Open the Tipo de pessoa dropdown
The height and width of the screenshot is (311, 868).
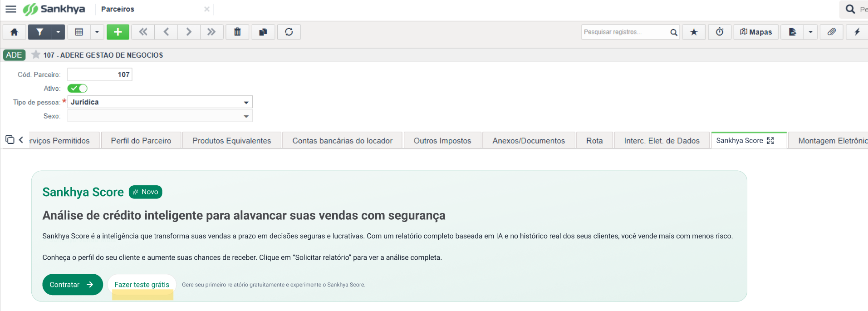point(160,102)
